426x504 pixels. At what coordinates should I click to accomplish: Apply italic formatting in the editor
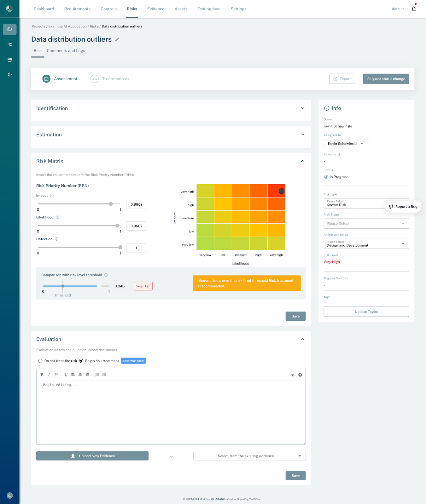click(49, 375)
